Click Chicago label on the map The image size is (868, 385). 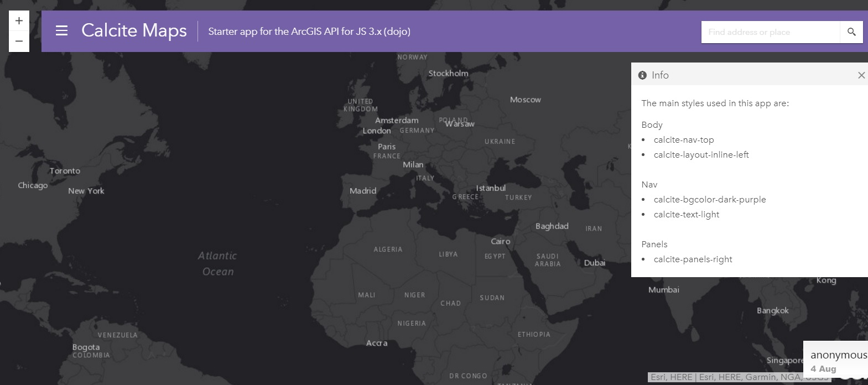[33, 185]
